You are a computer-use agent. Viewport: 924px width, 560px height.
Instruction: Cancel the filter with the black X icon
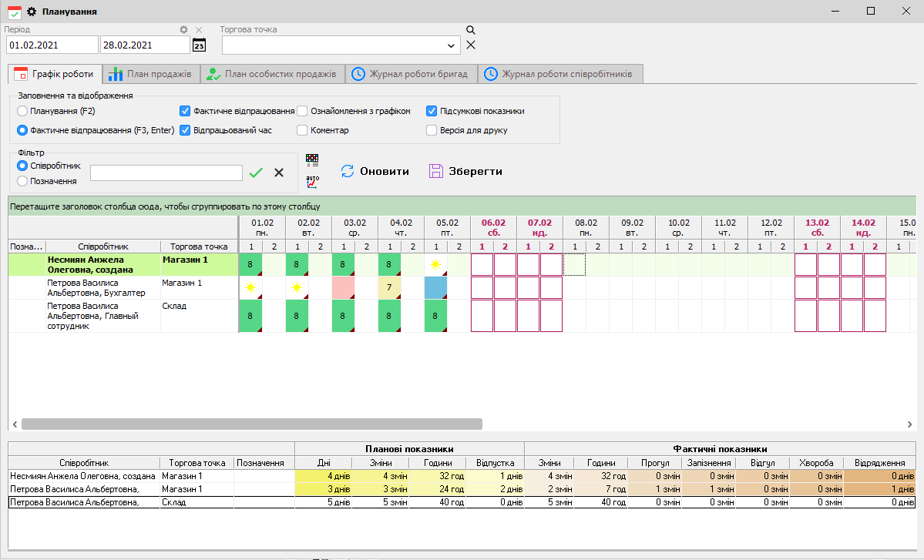[x=279, y=173]
